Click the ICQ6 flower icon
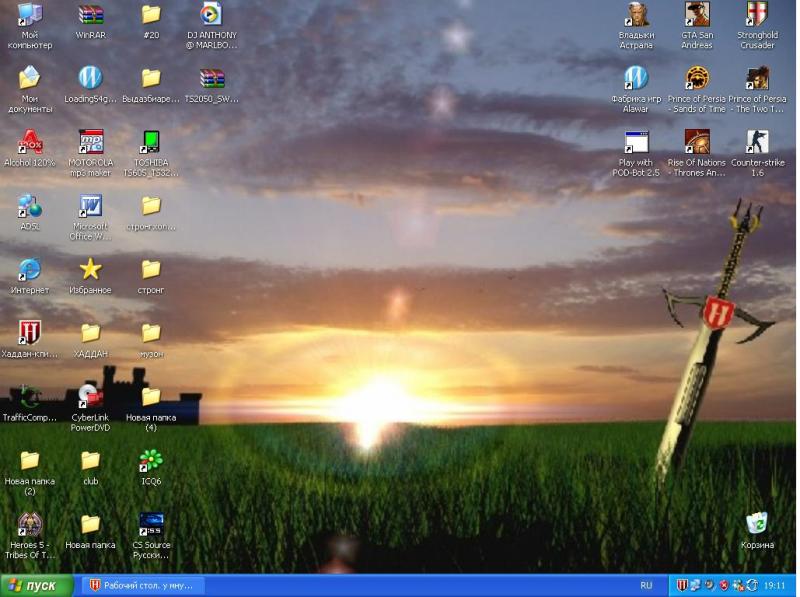This screenshot has height=597, width=800. (151, 460)
